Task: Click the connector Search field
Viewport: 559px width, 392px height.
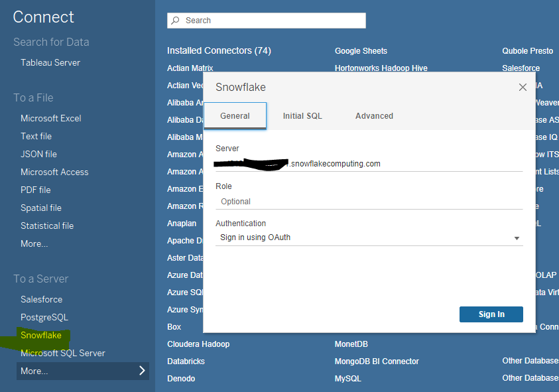Action: click(272, 21)
